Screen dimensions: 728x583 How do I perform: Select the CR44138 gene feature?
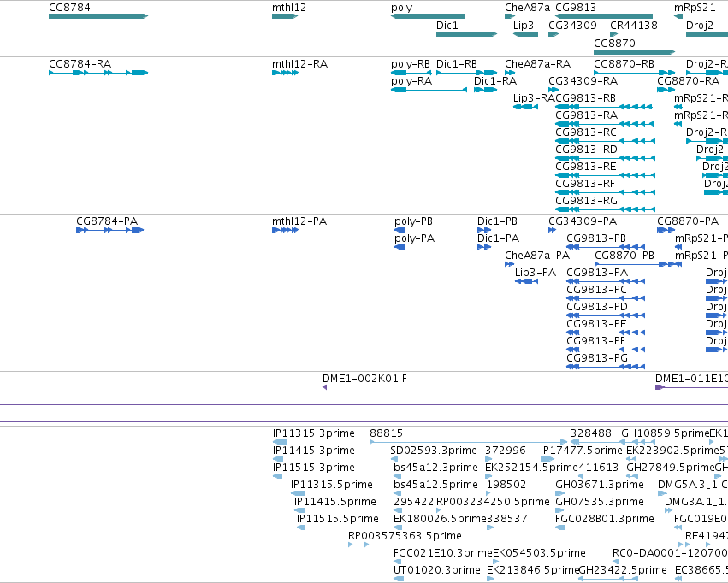613,34
